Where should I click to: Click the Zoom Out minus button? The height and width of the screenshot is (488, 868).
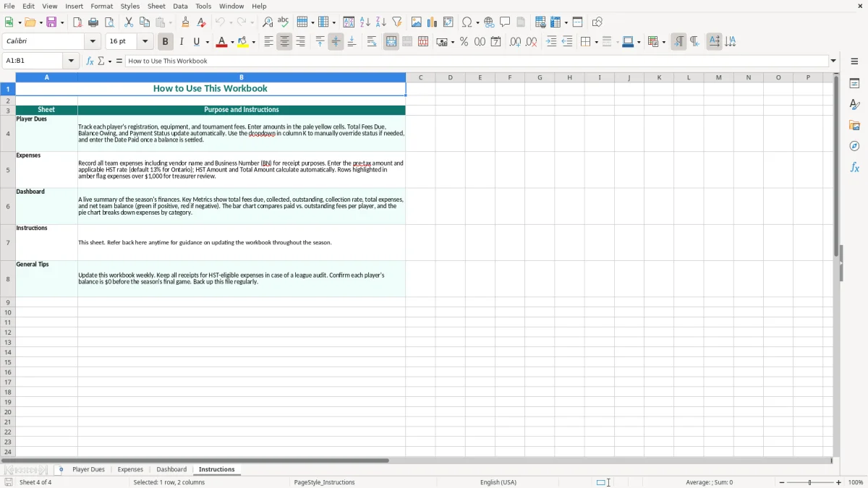[x=782, y=482]
